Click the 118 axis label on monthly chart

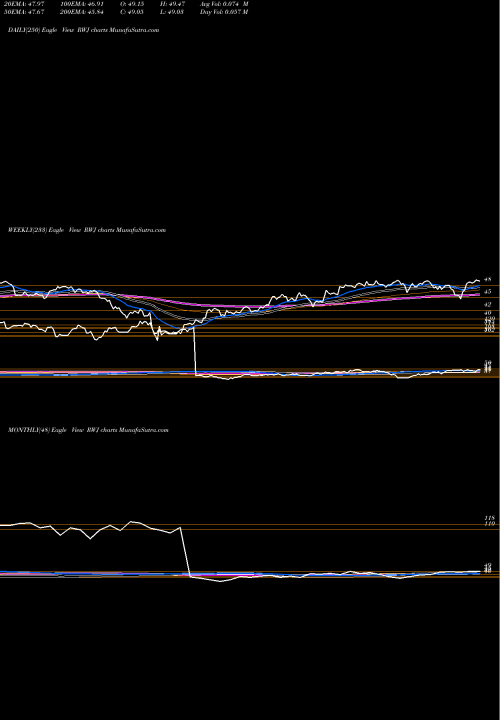[489, 518]
